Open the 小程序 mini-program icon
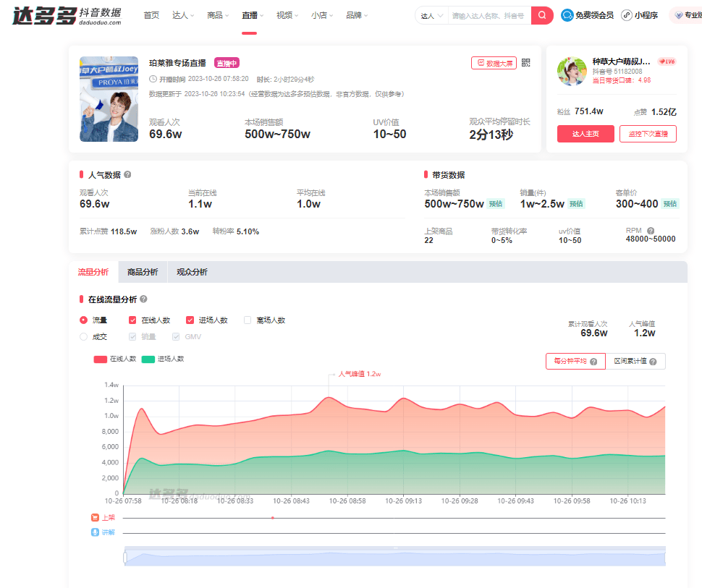Image resolution: width=702 pixels, height=588 pixels. 625,14
